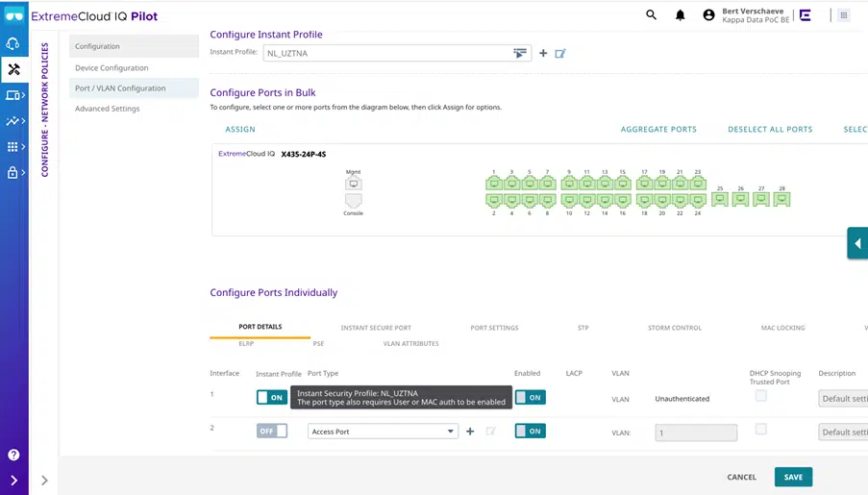868x495 pixels.
Task: Open the Instant Profile selection list icon
Action: [520, 53]
